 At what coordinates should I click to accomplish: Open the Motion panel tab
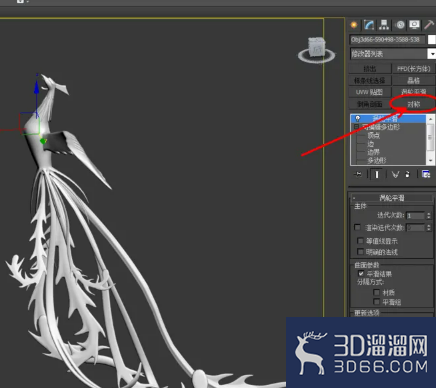(400, 25)
